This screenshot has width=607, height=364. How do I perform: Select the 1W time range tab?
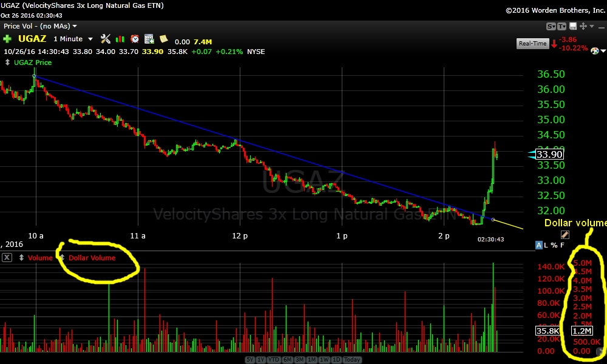(324, 360)
